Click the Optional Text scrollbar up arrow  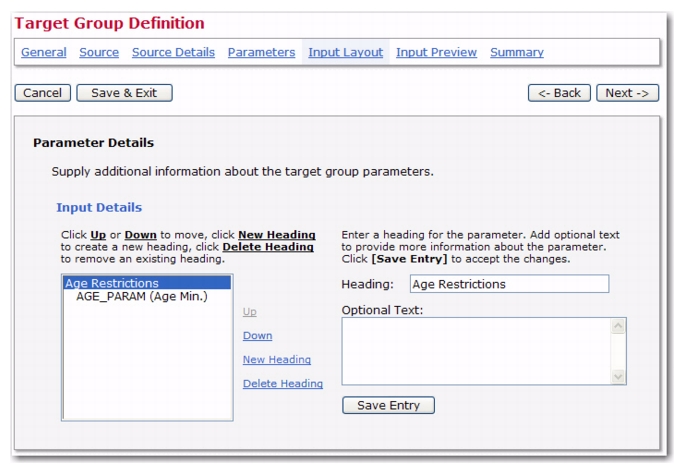[x=618, y=326]
